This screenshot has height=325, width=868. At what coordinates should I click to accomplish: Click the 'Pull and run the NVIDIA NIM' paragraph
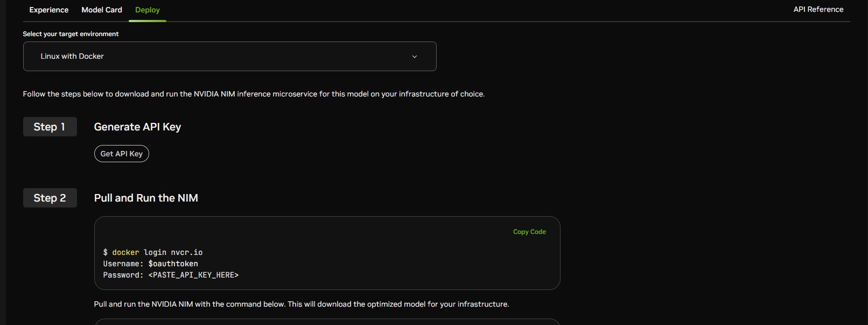(x=302, y=304)
